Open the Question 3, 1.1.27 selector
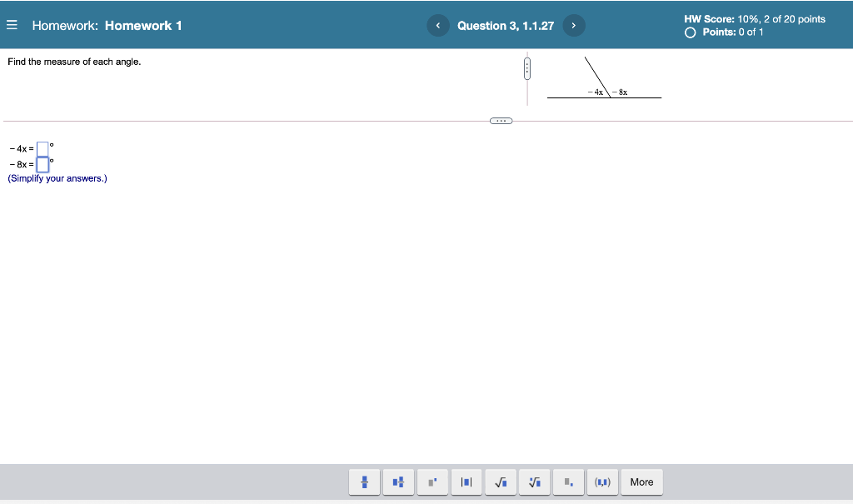The width and height of the screenshot is (853, 504). [506, 26]
